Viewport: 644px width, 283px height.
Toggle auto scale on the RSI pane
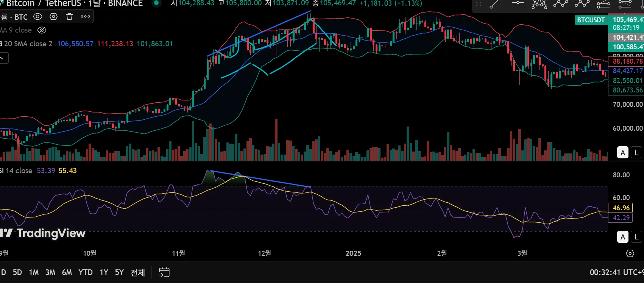(x=623, y=237)
